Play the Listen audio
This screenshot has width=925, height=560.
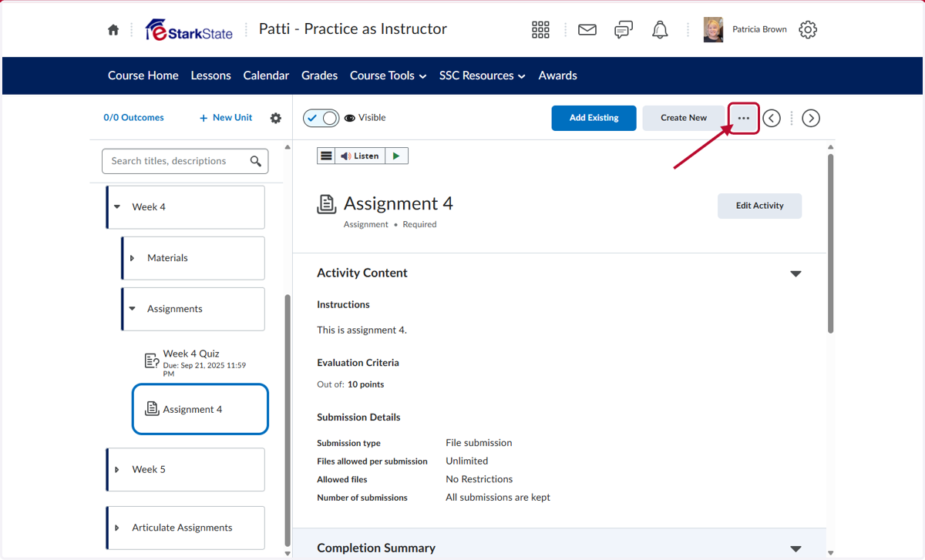point(396,156)
